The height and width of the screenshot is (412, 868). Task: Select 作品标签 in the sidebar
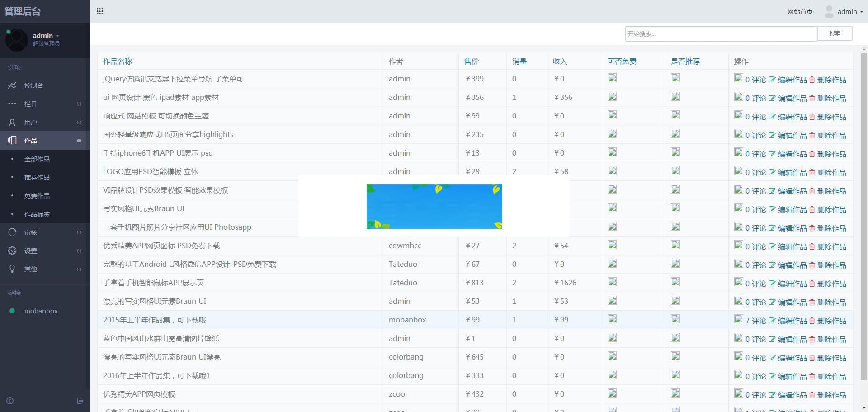[37, 214]
